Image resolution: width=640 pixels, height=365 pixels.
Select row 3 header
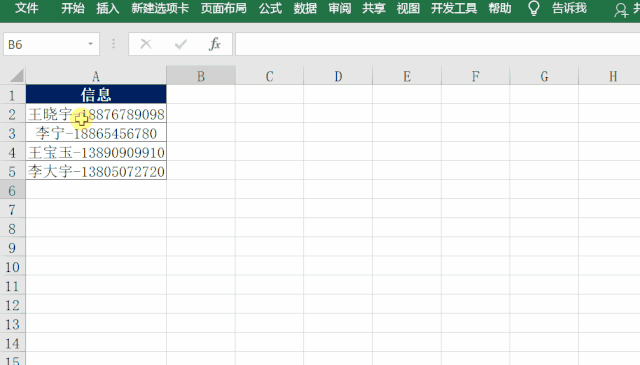coord(12,133)
